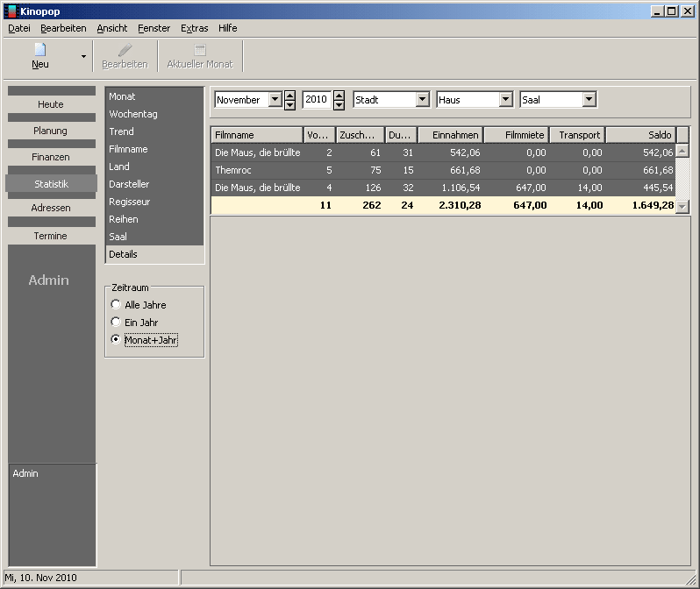Increase the month using the up spinner arrow
700x589 pixels.
tap(289, 96)
